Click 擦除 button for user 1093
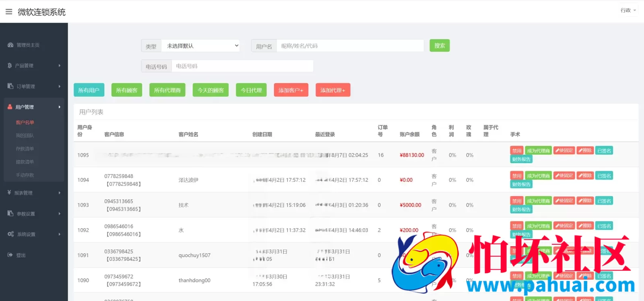The width and height of the screenshot is (644, 301). (x=585, y=201)
